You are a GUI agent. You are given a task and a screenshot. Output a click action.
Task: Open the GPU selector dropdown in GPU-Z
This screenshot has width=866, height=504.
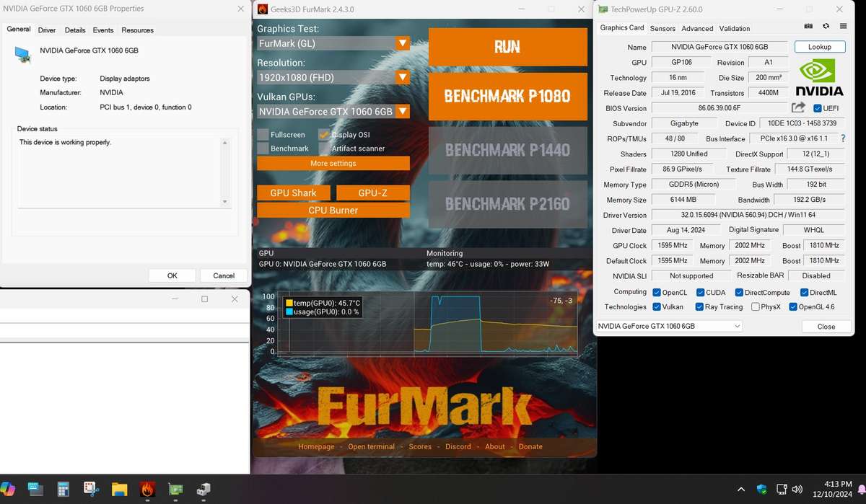tap(737, 326)
